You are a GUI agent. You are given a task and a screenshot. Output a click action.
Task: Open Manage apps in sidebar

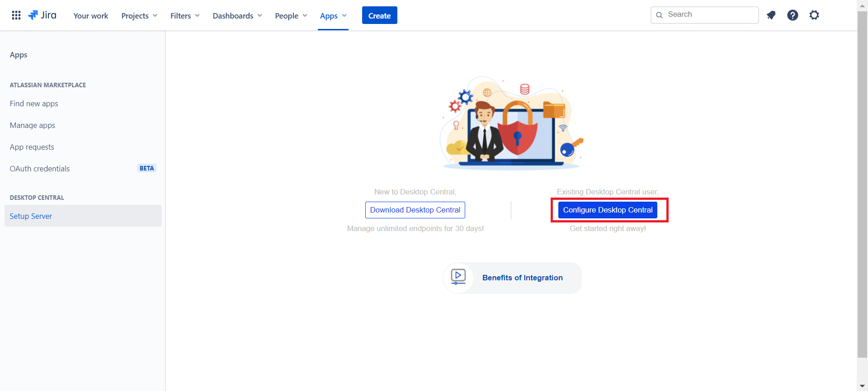[33, 125]
